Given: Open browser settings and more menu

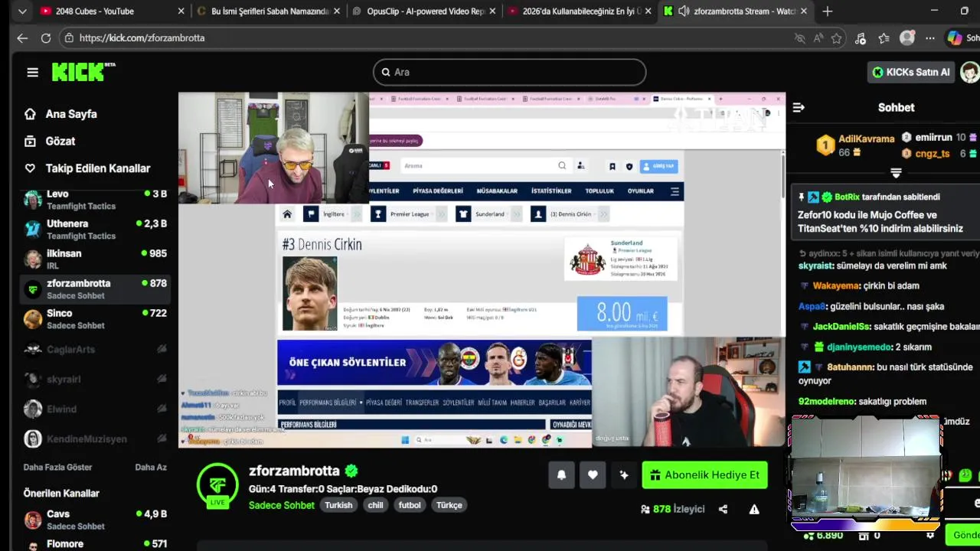Looking at the screenshot, I should (930, 38).
